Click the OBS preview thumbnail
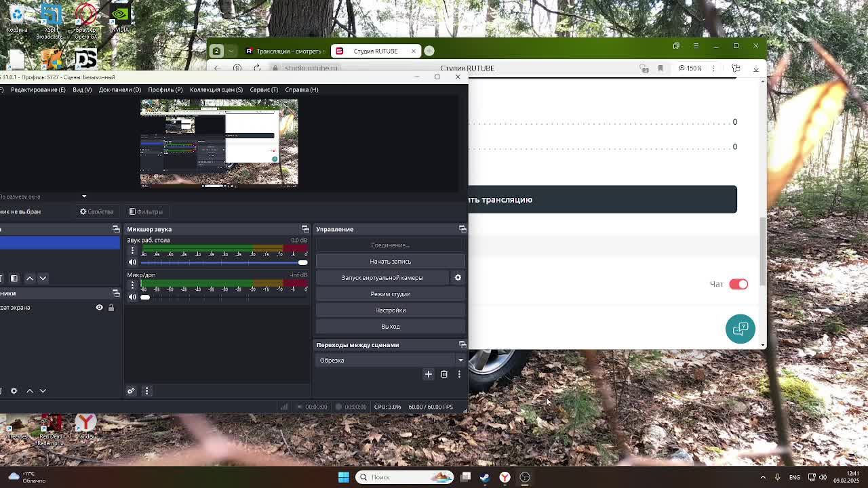 219,142
